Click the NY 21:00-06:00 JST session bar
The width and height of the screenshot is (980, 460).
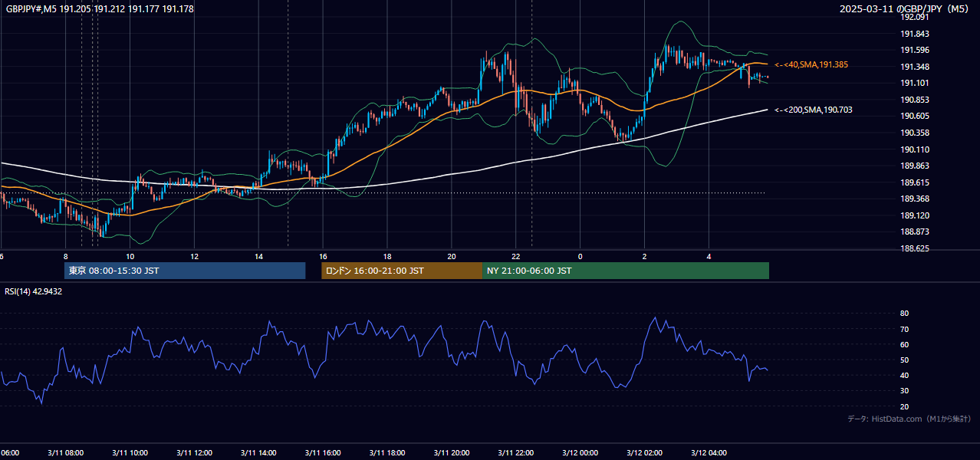626,271
